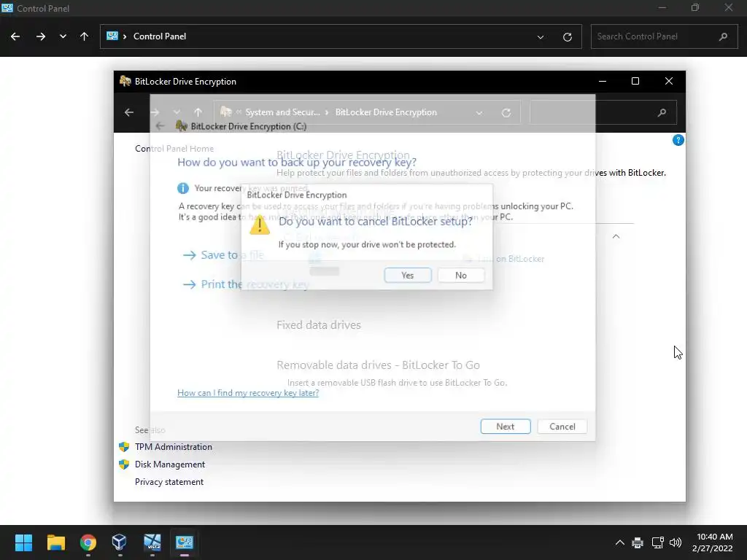Click Yes to cancel BitLocker setup

coord(408,275)
